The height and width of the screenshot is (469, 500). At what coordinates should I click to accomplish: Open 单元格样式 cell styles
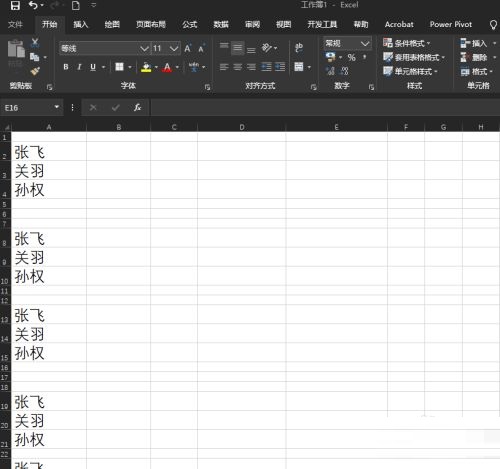click(410, 71)
